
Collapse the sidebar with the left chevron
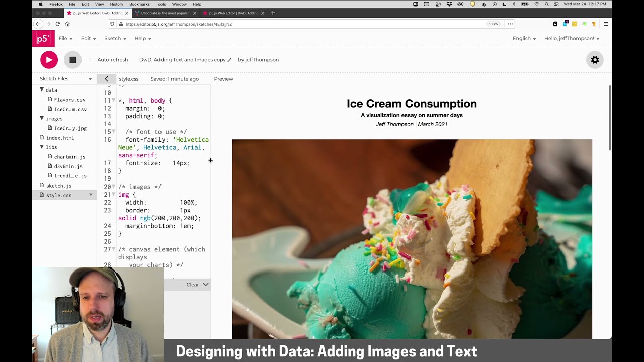106,79
